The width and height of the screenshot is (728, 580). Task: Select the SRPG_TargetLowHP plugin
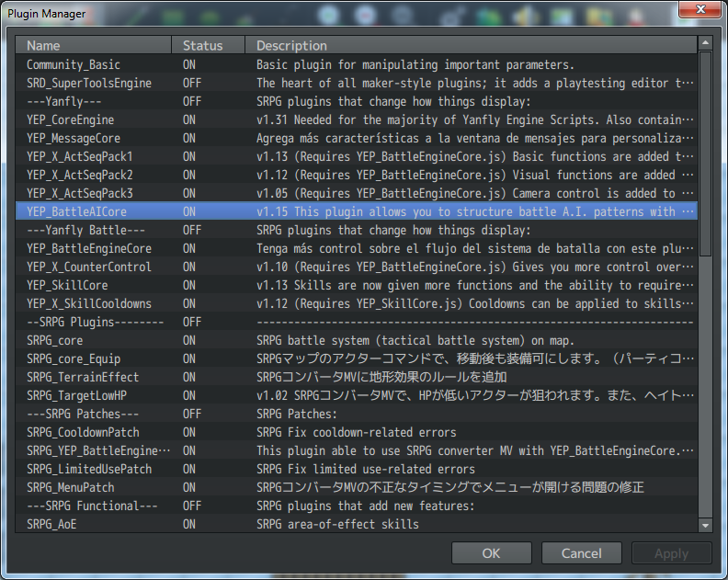click(x=357, y=395)
